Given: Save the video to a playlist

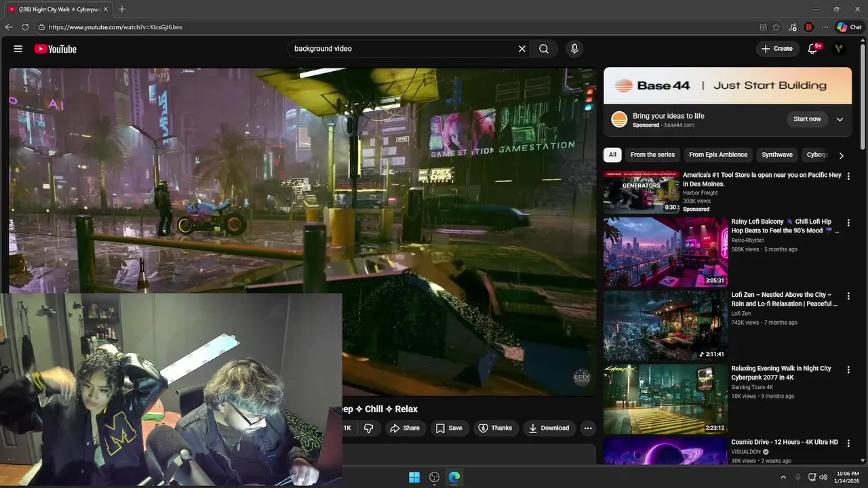Looking at the screenshot, I should pyautogui.click(x=449, y=428).
